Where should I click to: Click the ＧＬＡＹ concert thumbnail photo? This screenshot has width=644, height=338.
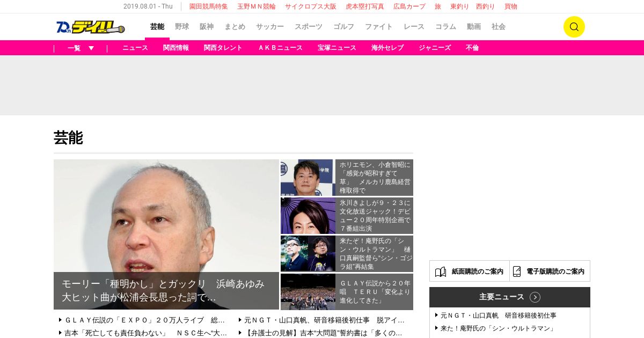pyautogui.click(x=308, y=292)
